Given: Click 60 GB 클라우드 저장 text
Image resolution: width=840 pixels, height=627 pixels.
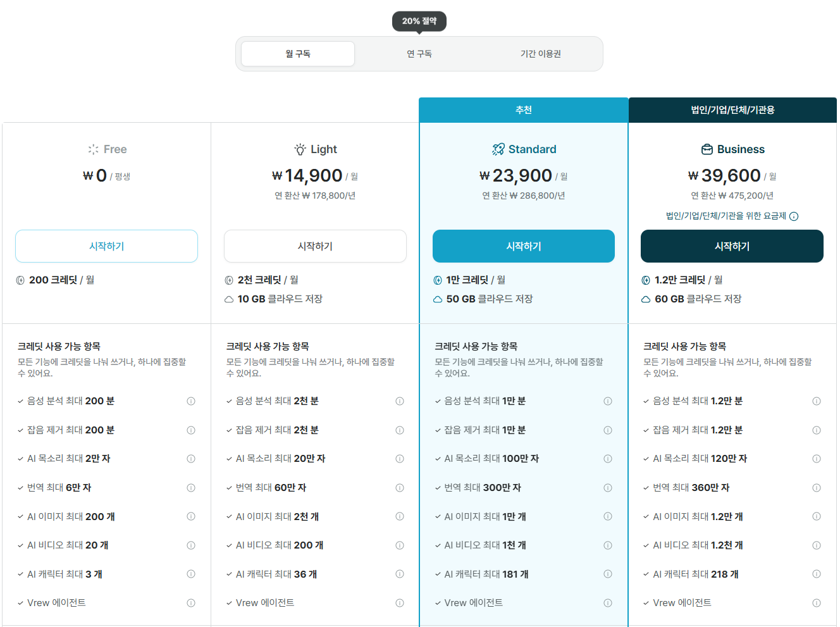Looking at the screenshot, I should point(698,299).
